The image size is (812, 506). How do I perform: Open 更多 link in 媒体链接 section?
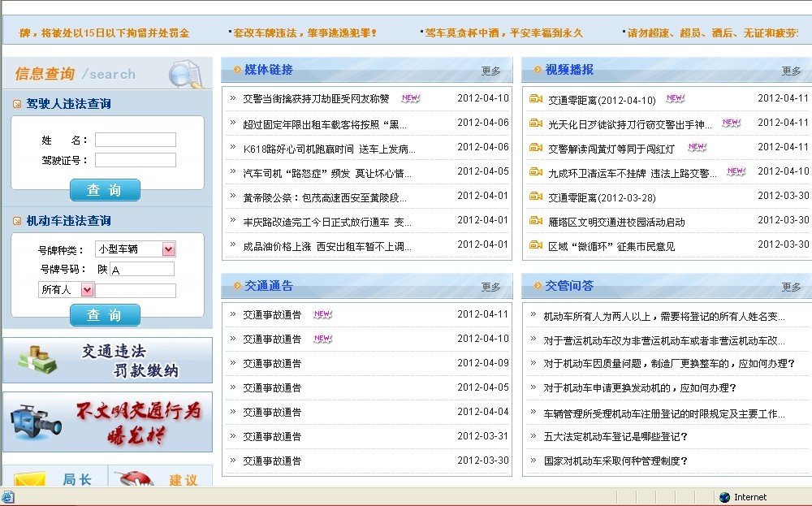[x=490, y=70]
